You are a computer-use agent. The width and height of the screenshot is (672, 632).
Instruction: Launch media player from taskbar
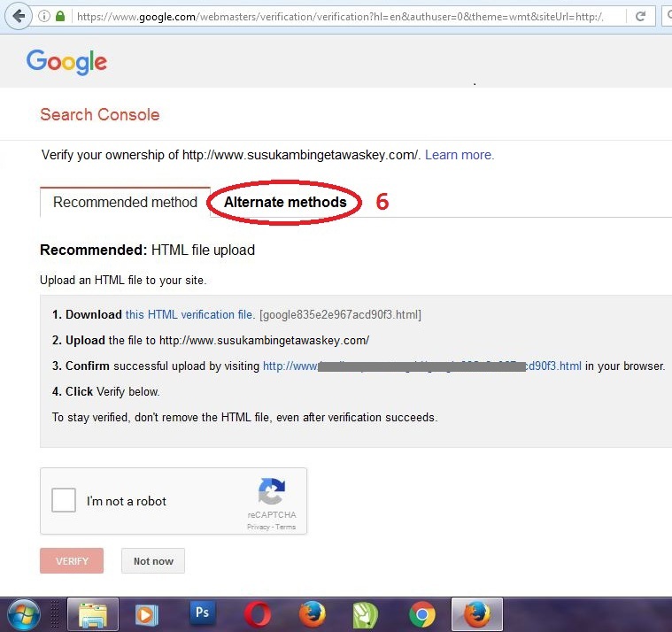147,615
